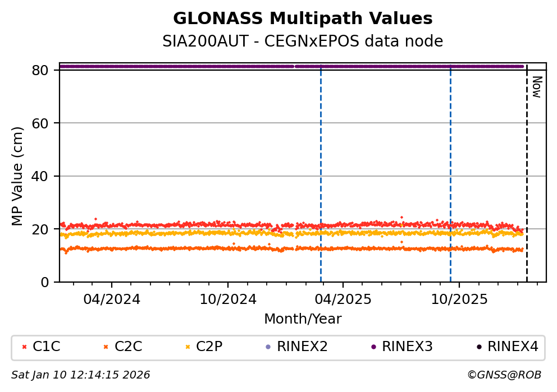Select the C1C legend label
Screen dimensions: 557x392
click(x=46, y=347)
